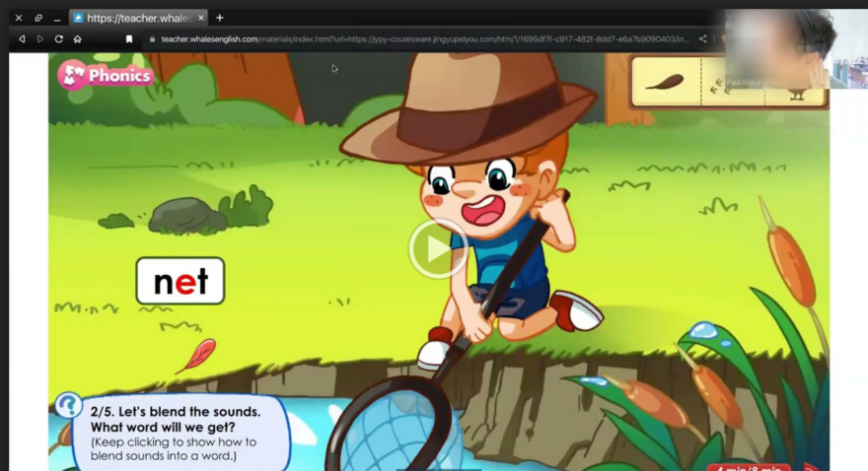The image size is (868, 471).
Task: Reload the current page
Action: coord(58,39)
